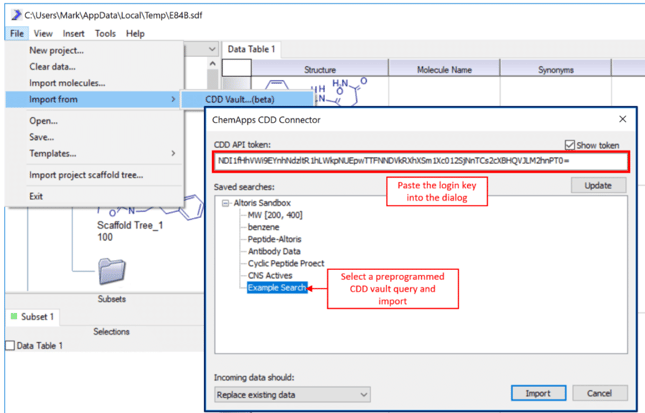Open the Help menu
Image resolution: width=645 pixels, height=413 pixels.
pos(135,34)
